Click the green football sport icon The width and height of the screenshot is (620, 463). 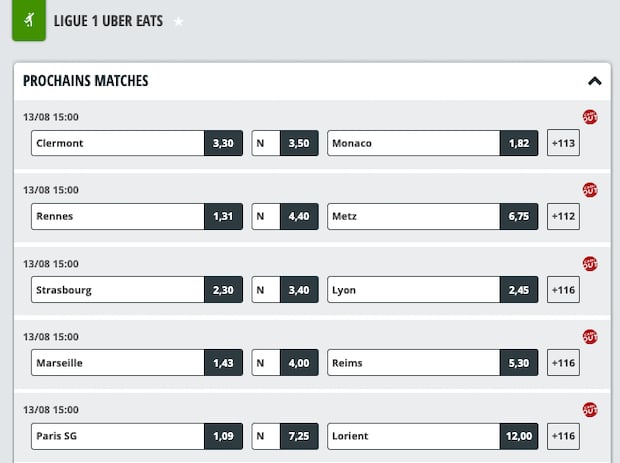click(29, 20)
